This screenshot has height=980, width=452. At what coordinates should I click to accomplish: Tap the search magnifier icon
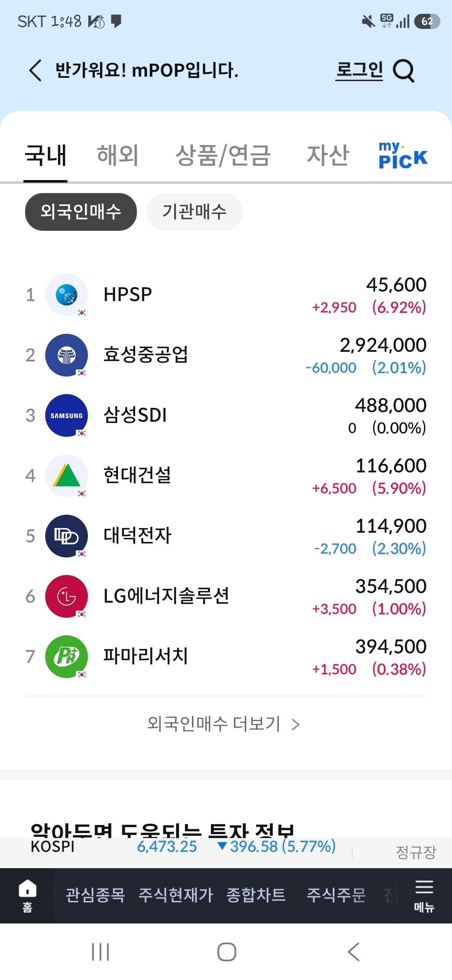[x=403, y=71]
